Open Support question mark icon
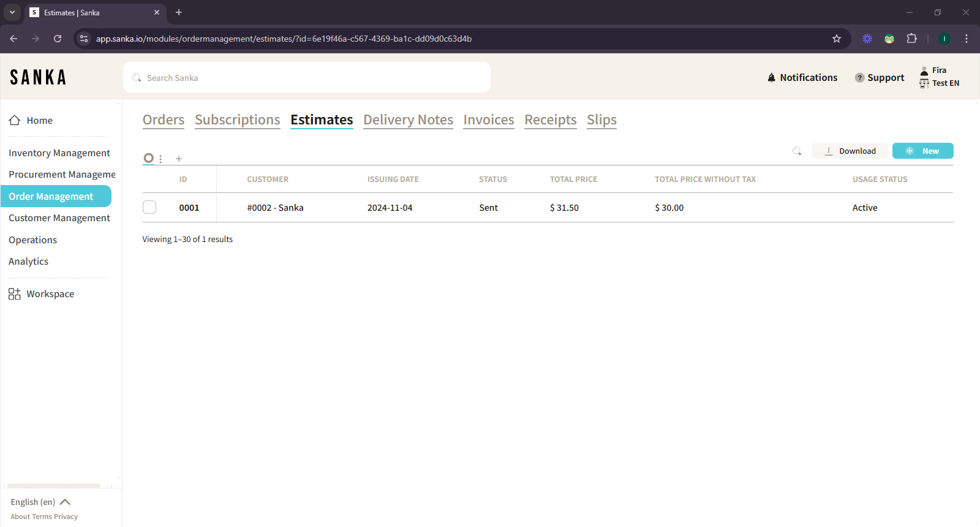980x527 pixels. click(859, 78)
